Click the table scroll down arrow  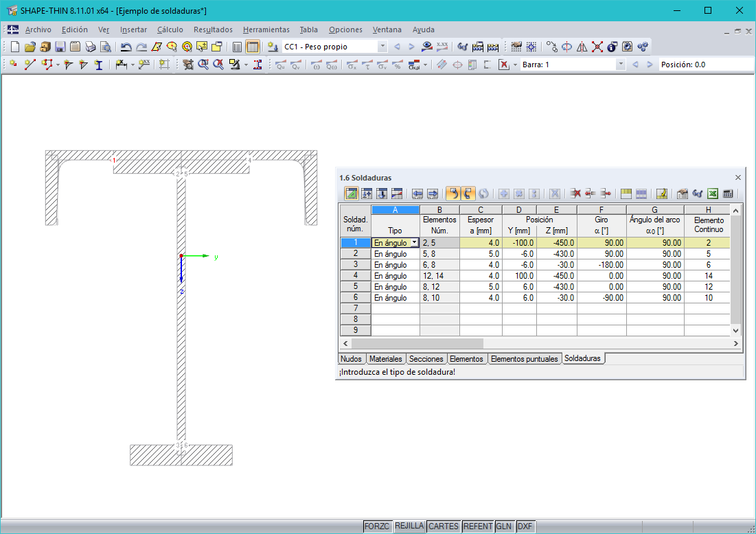pos(735,331)
